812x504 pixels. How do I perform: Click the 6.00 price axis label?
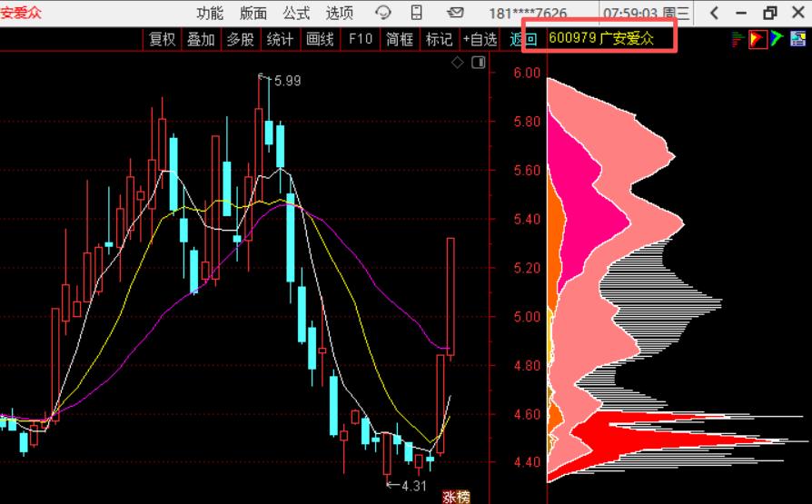click(527, 73)
